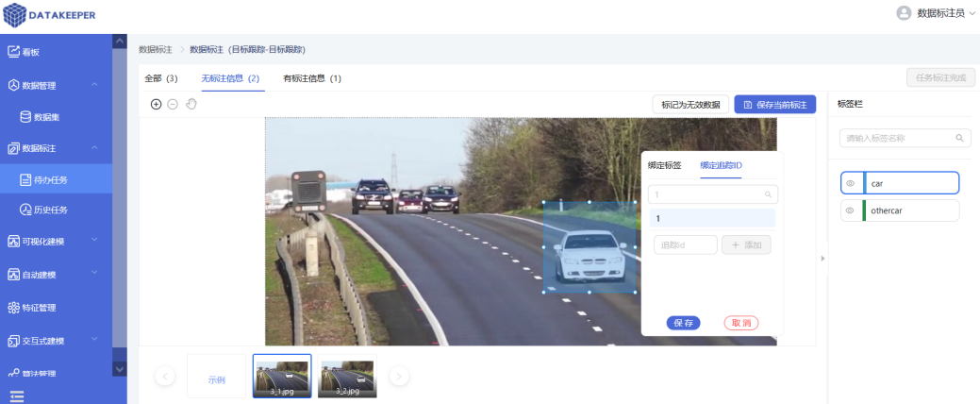The image size is (980, 404).
Task: Click the search icon in tracking ID field
Action: [x=768, y=195]
